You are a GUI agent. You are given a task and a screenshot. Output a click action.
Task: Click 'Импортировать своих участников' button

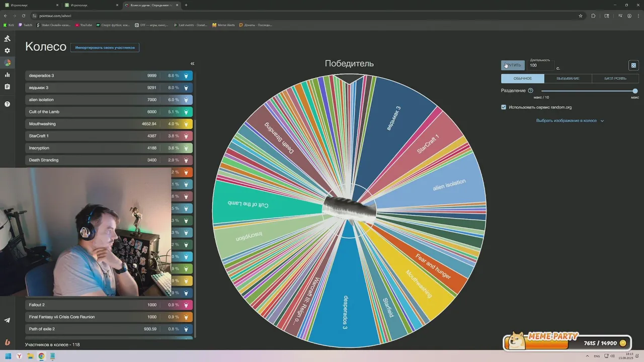click(105, 47)
